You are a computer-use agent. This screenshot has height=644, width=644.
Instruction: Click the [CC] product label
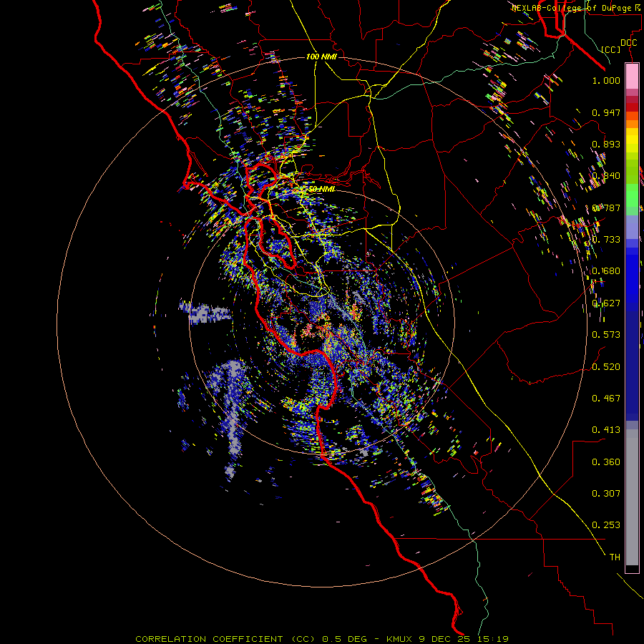(x=611, y=49)
